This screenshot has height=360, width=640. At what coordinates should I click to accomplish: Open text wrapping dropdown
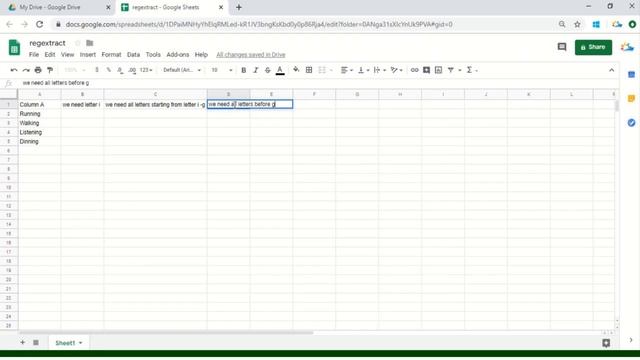pos(380,70)
